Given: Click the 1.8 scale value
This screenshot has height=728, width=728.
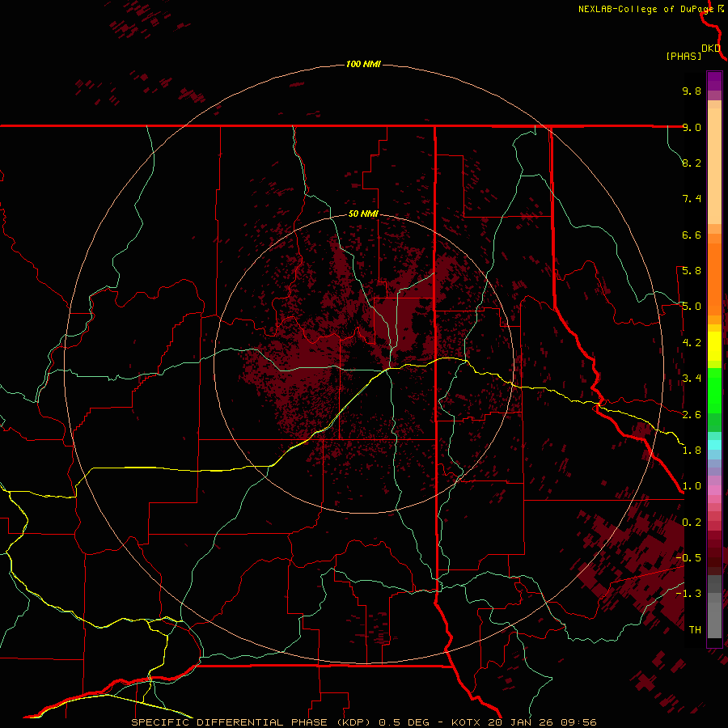Looking at the screenshot, I should [692, 451].
